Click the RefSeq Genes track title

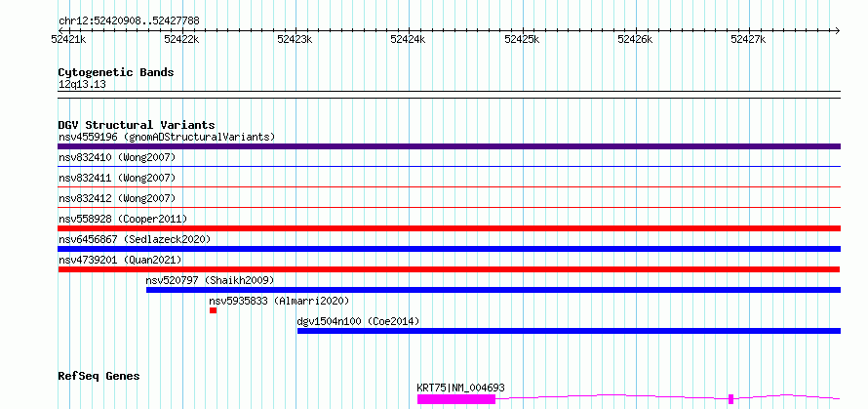[x=99, y=377]
